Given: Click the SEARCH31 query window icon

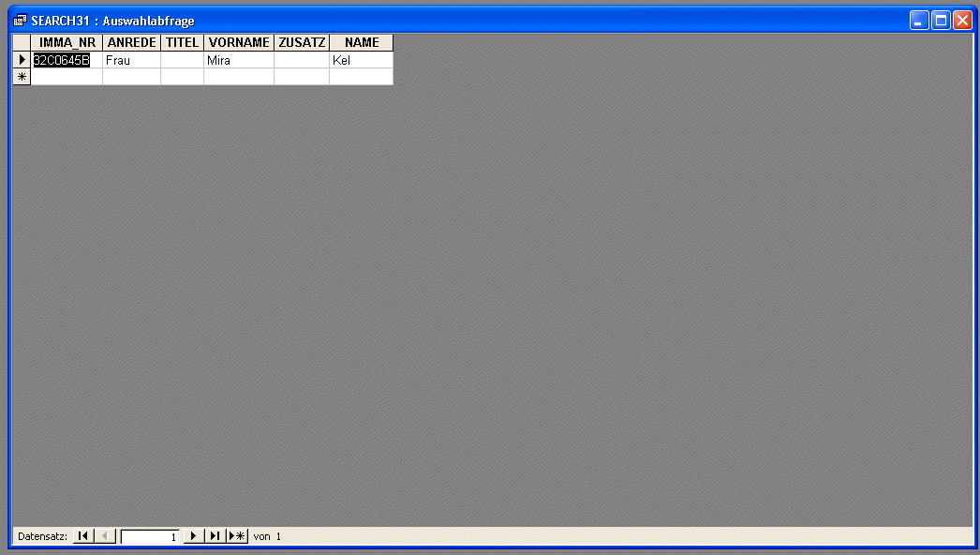Looking at the screenshot, I should (20, 21).
